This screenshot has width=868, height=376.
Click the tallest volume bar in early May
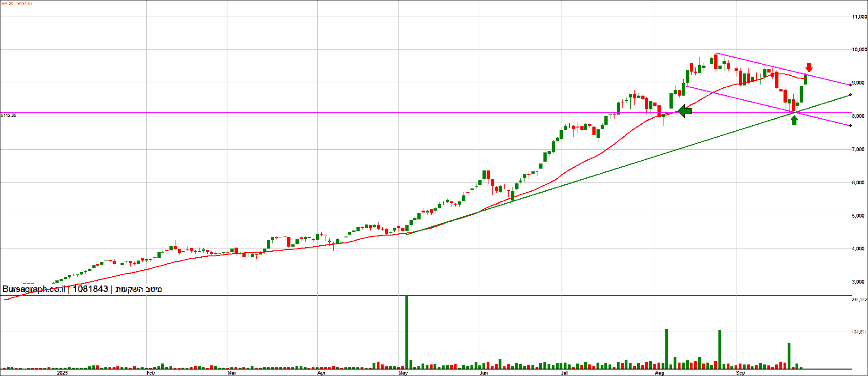tap(407, 332)
